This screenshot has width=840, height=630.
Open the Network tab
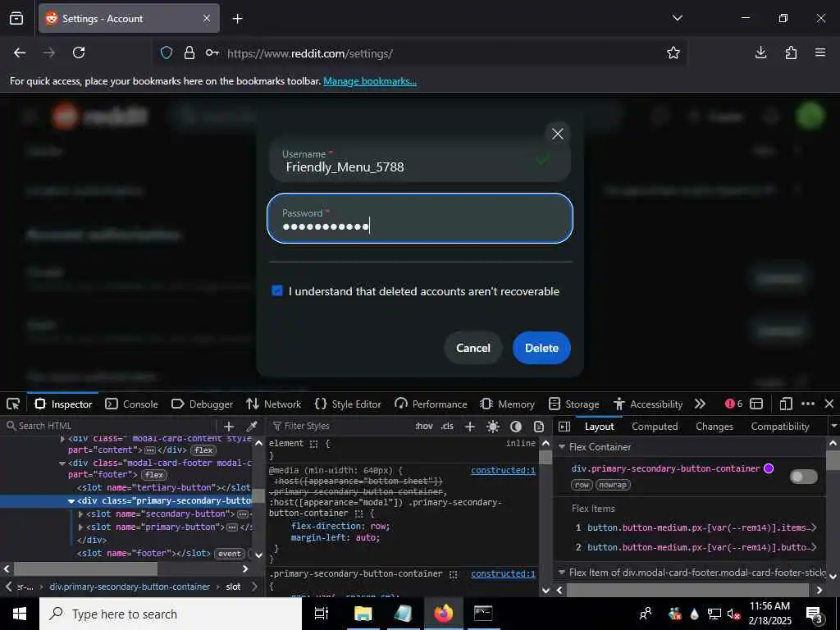274,404
